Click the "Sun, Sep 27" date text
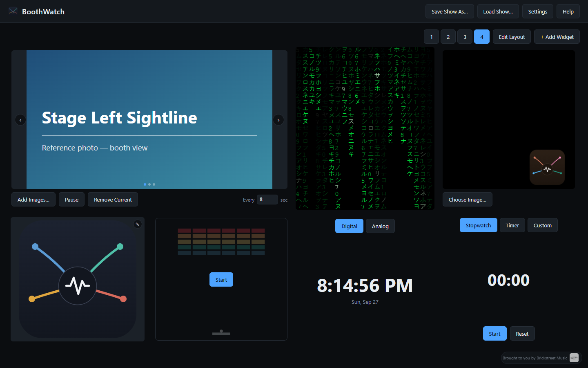 pos(365,302)
